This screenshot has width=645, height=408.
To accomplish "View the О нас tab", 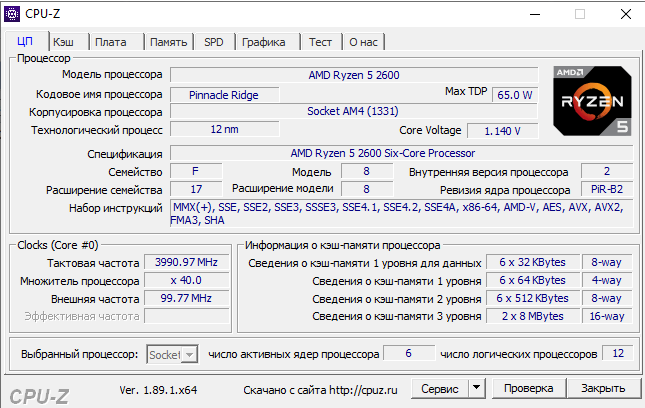I will coord(363,42).
